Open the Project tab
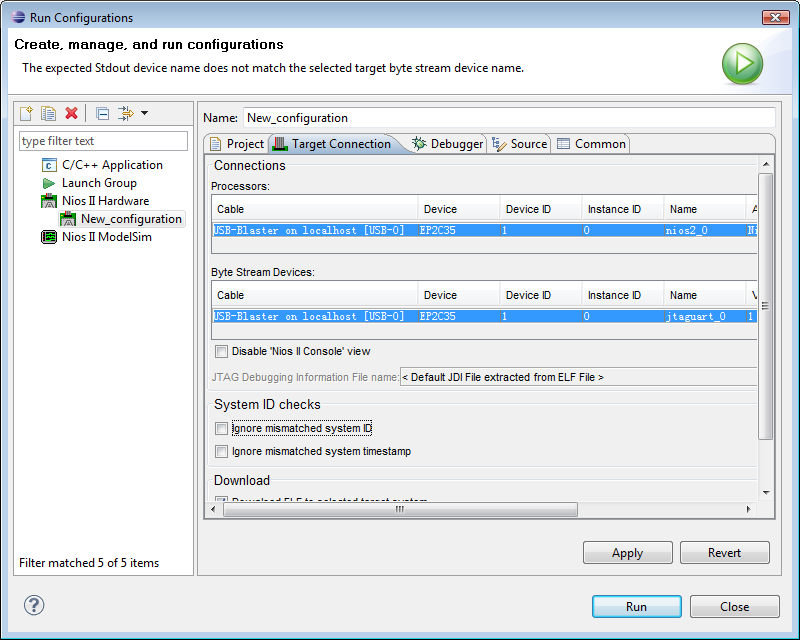This screenshot has height=640, width=800. coord(236,144)
